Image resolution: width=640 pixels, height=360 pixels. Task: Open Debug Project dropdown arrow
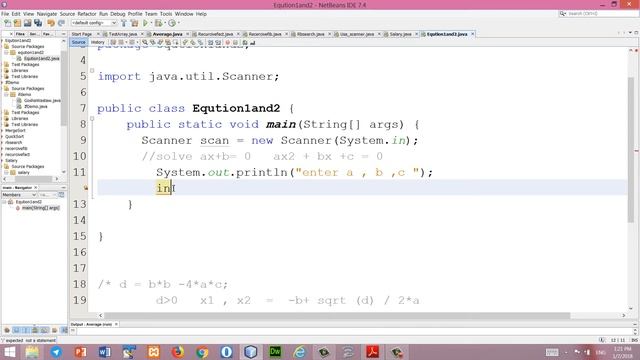coord(164,23)
